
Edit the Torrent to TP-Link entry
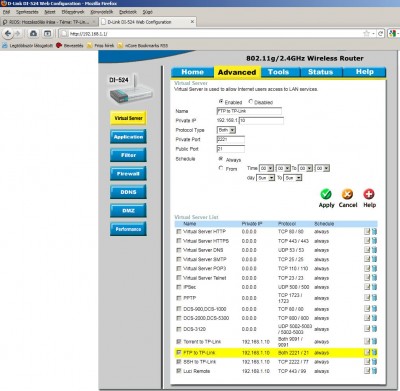click(x=367, y=341)
